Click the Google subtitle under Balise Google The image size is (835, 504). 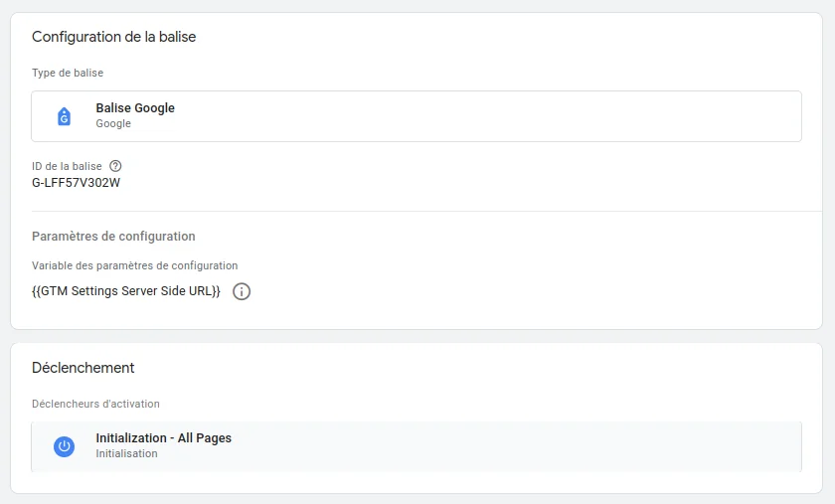(x=113, y=124)
